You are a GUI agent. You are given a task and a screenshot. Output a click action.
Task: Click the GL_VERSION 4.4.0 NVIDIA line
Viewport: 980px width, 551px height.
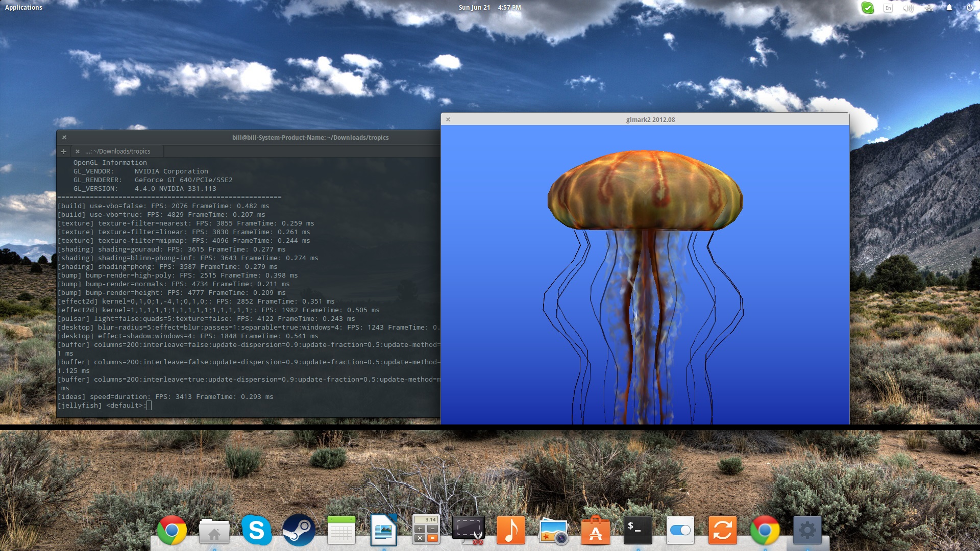[x=145, y=188]
